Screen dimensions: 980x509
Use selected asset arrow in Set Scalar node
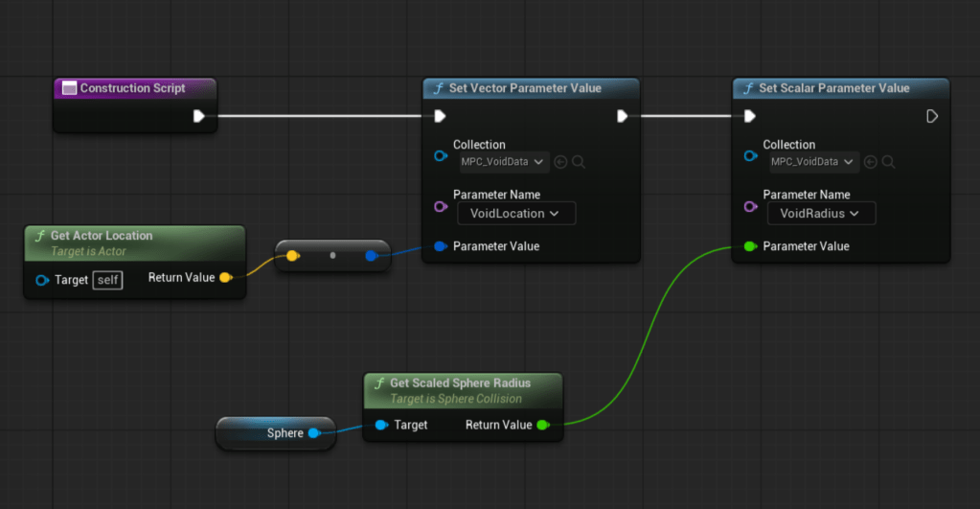871,162
